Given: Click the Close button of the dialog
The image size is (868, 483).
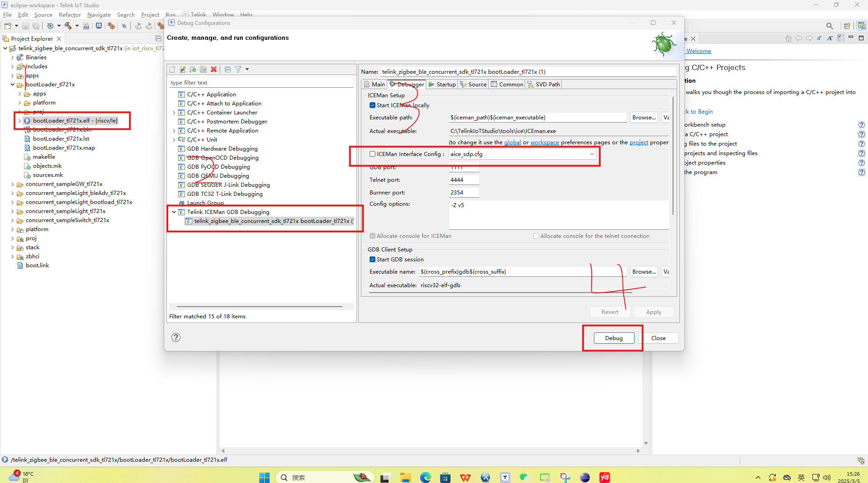Looking at the screenshot, I should coord(658,338).
